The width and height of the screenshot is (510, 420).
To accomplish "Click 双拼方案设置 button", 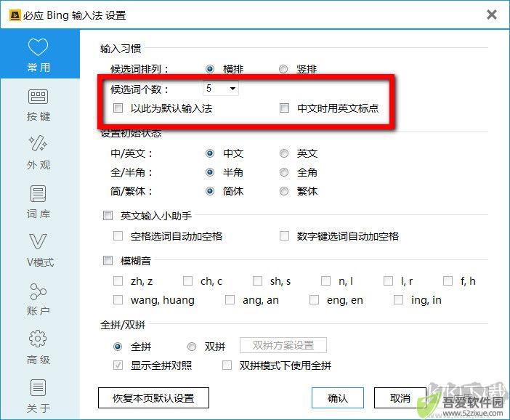I will tap(283, 345).
